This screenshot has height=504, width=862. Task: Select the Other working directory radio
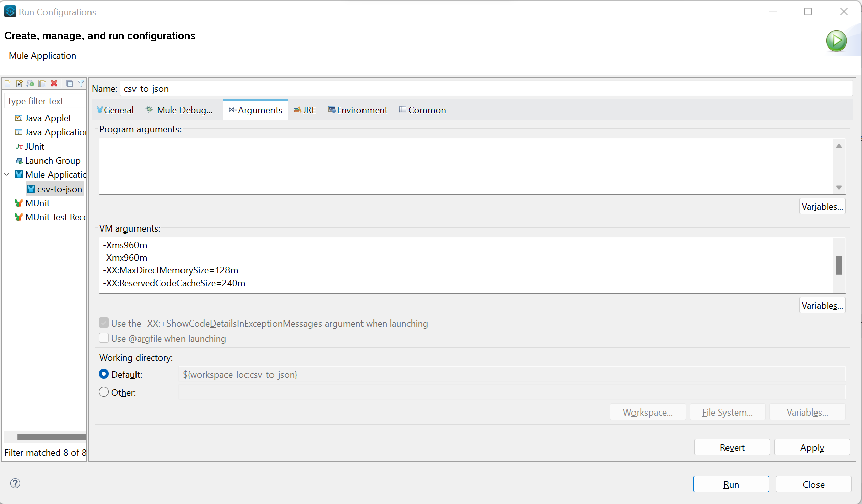click(104, 392)
